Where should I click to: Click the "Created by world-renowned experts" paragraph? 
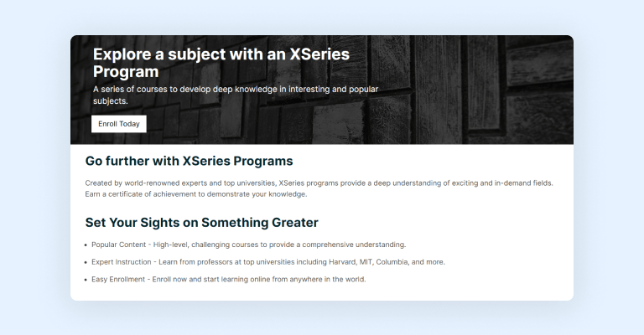[x=319, y=183]
